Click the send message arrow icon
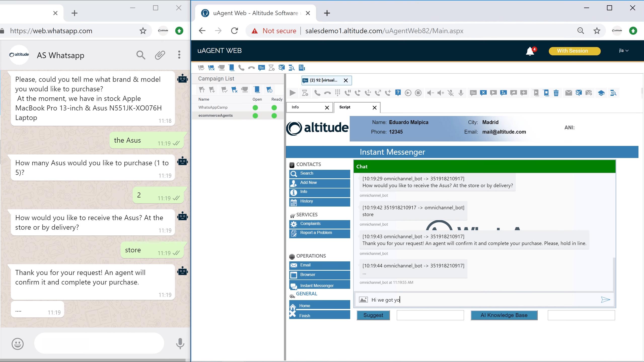This screenshot has height=362, width=644. click(x=605, y=300)
